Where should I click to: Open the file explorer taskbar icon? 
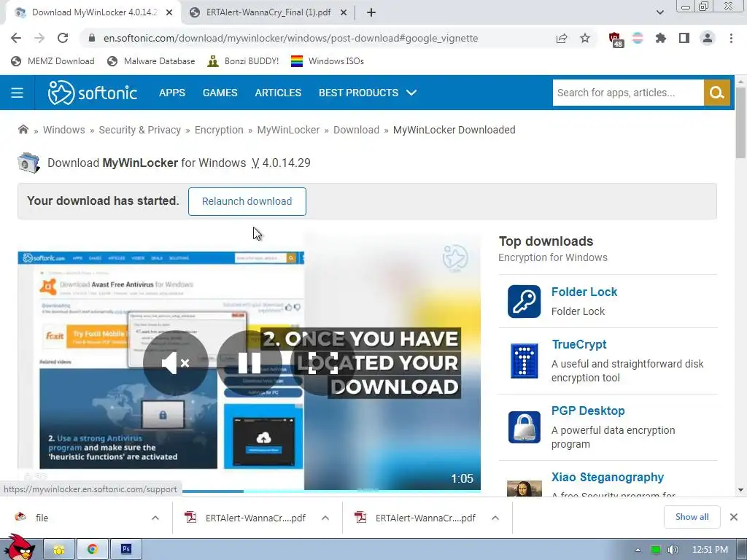59,550
